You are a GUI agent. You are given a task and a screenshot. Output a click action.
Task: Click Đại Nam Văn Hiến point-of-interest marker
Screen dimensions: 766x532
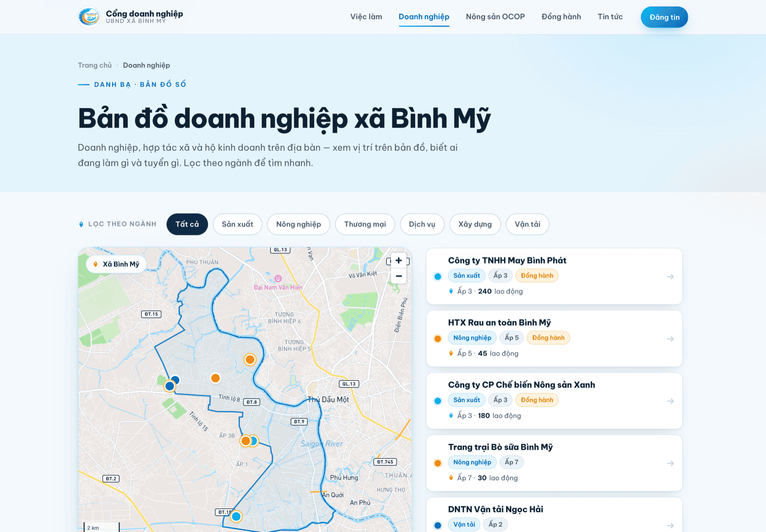[x=278, y=279]
